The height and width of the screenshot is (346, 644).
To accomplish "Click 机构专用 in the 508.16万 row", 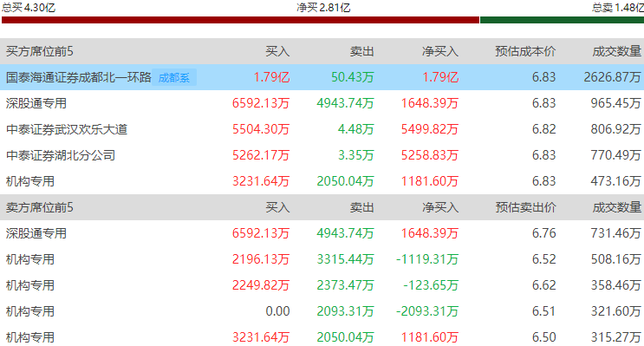I will click(x=30, y=259).
